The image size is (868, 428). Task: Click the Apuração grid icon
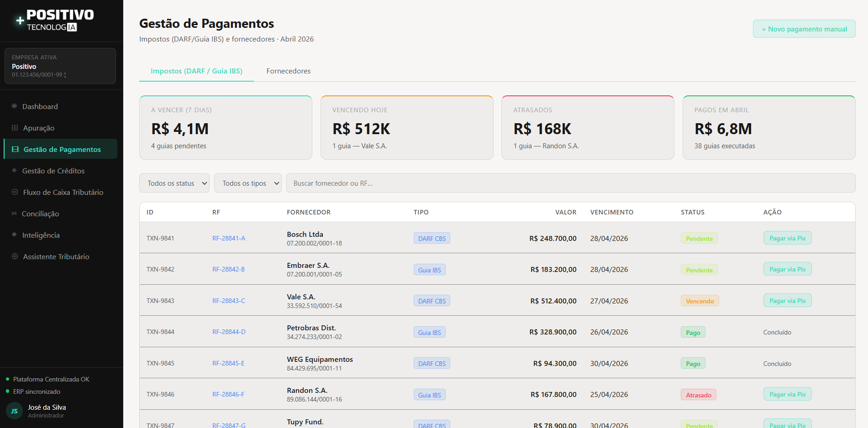tap(15, 128)
